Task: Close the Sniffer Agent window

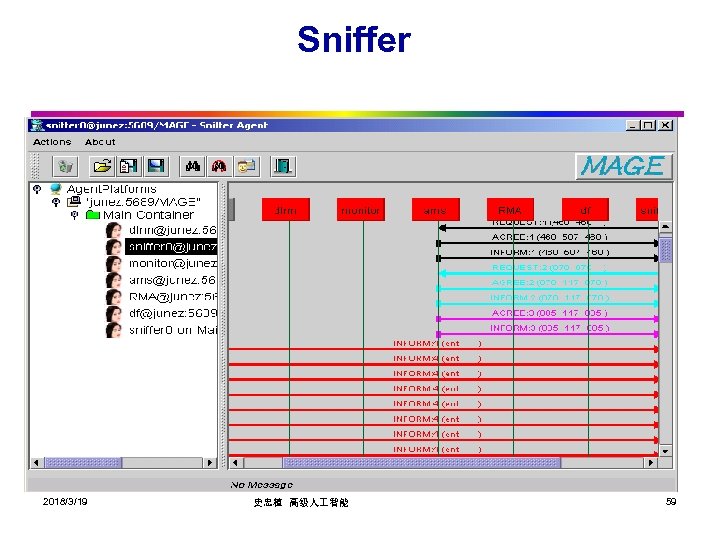Action: (x=665, y=125)
